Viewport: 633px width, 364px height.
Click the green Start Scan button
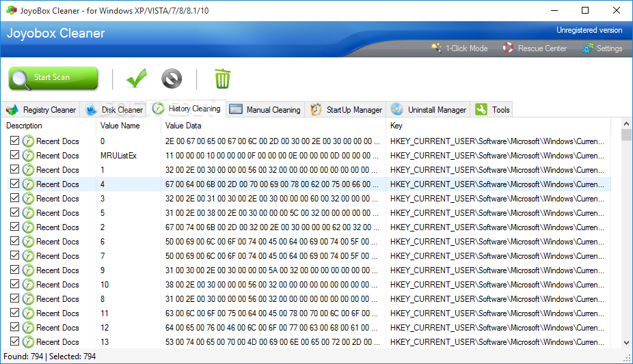53,78
